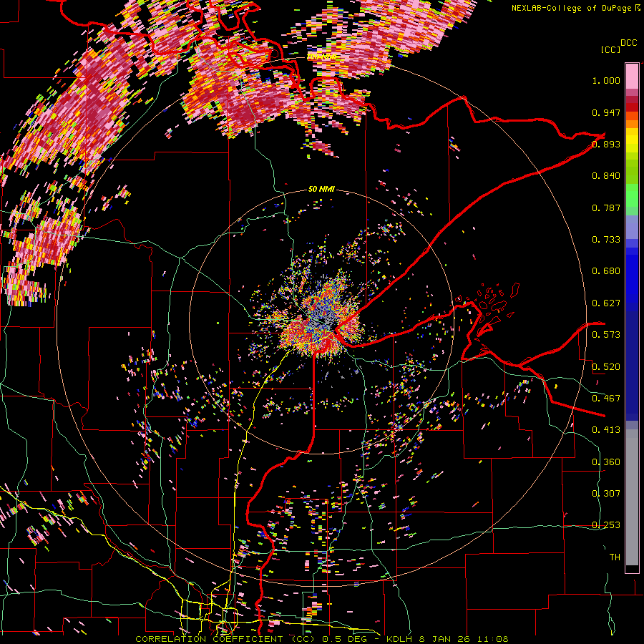
Task: Select the 0.520 legend value
Action: (x=606, y=367)
